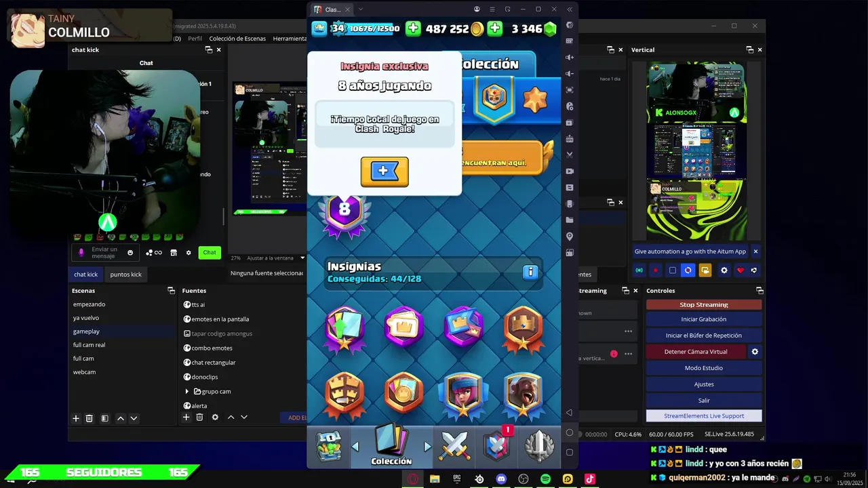Open the events sword laurel tab
Image resolution: width=868 pixels, height=488 pixels.
coord(540,446)
